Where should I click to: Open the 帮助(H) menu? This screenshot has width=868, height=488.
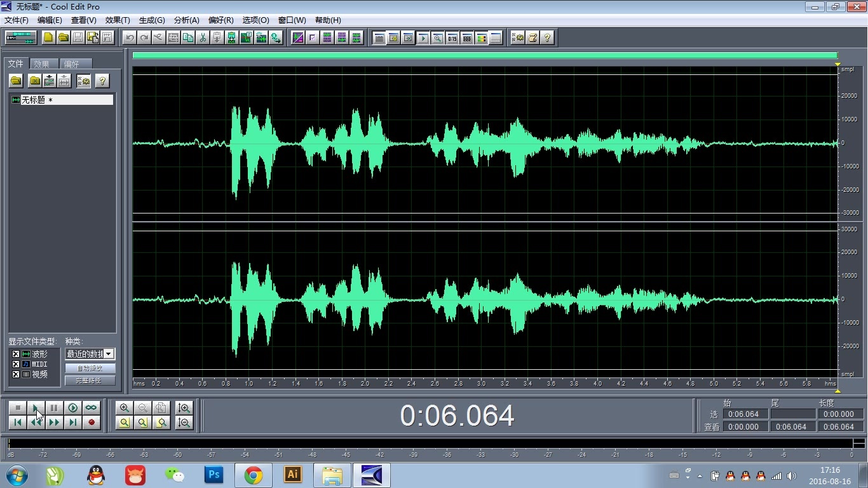click(328, 20)
